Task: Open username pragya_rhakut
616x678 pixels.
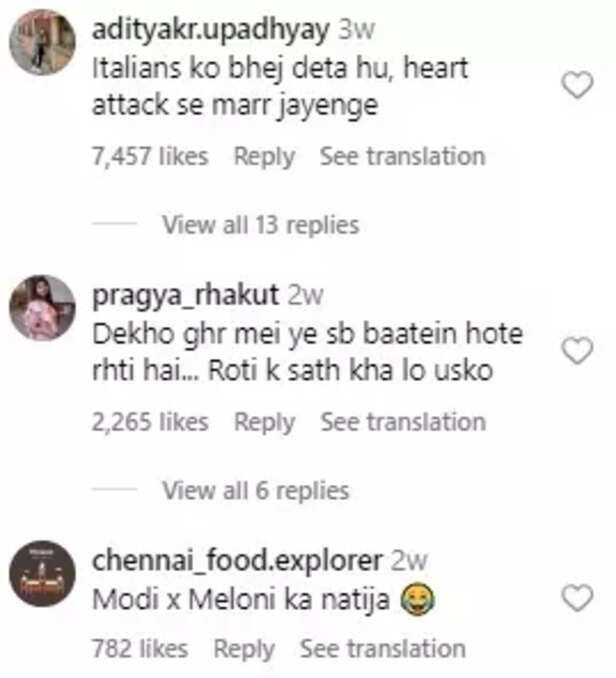Action: (x=186, y=295)
